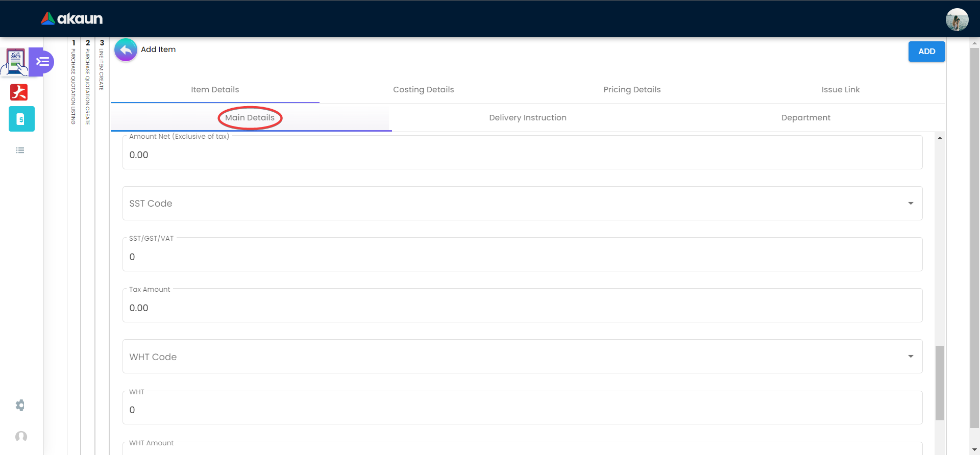Switch to the Issue Link tab
Viewport: 980px width, 455px height.
[841, 90]
